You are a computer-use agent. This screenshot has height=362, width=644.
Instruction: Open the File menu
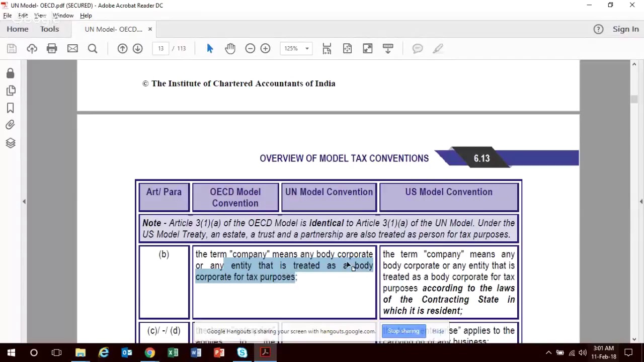[8, 16]
